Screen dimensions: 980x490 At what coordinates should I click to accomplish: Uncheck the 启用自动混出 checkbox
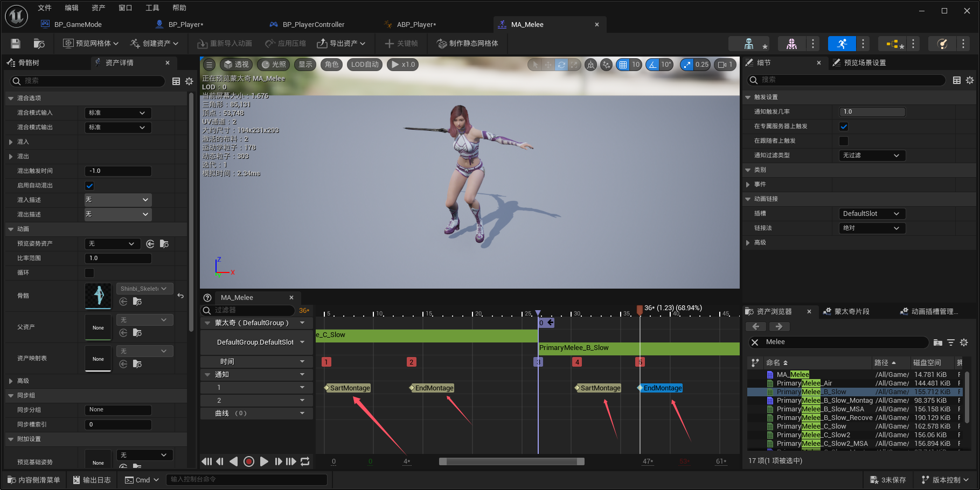[x=89, y=186]
